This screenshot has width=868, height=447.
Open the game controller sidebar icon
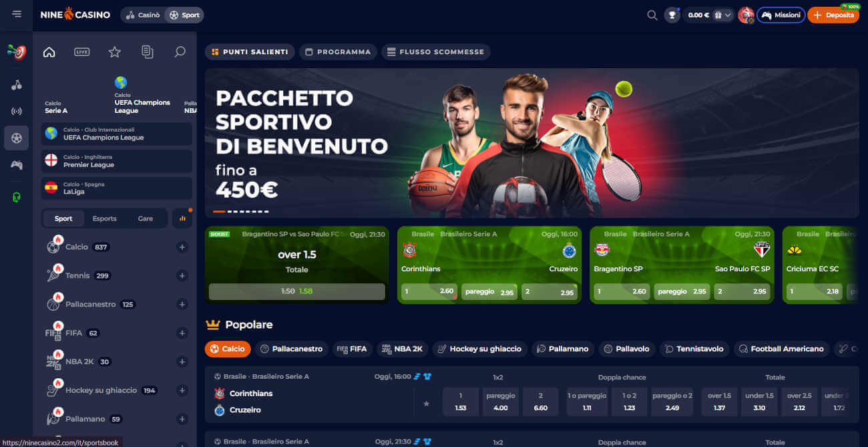coord(17,164)
